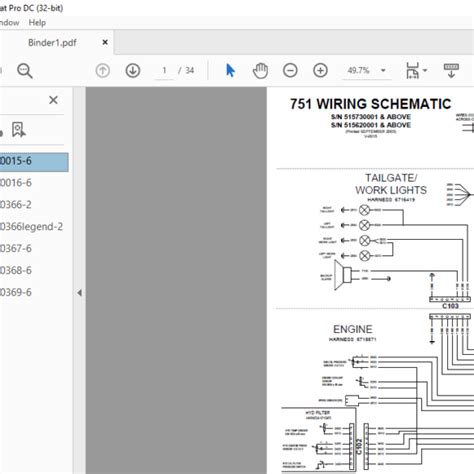Close the bookmarks side panel
The image size is (474, 474).
pos(53,100)
